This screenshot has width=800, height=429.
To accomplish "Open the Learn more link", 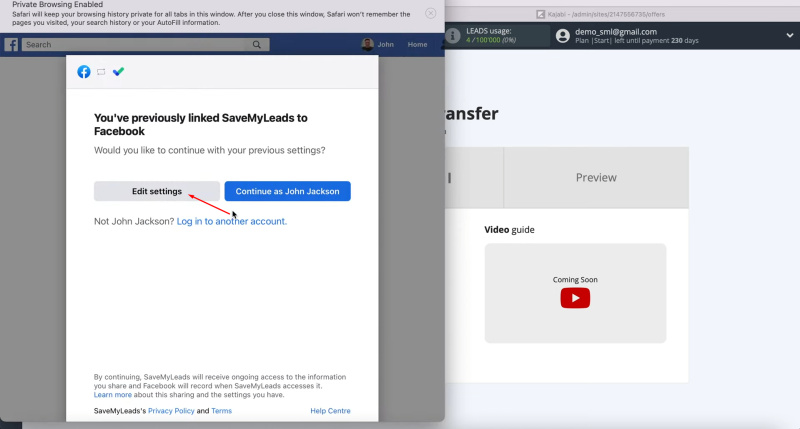I will pos(113,395).
